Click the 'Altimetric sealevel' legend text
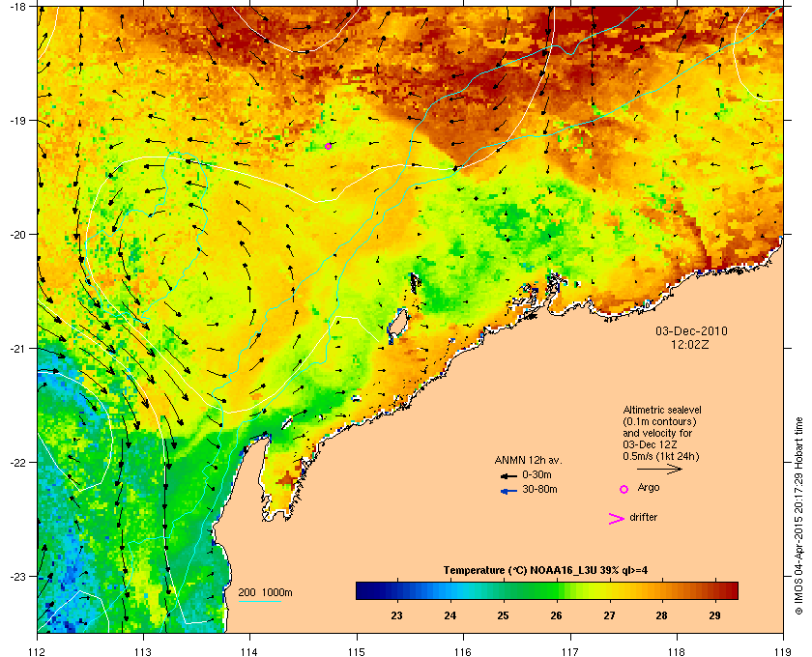 [x=662, y=410]
